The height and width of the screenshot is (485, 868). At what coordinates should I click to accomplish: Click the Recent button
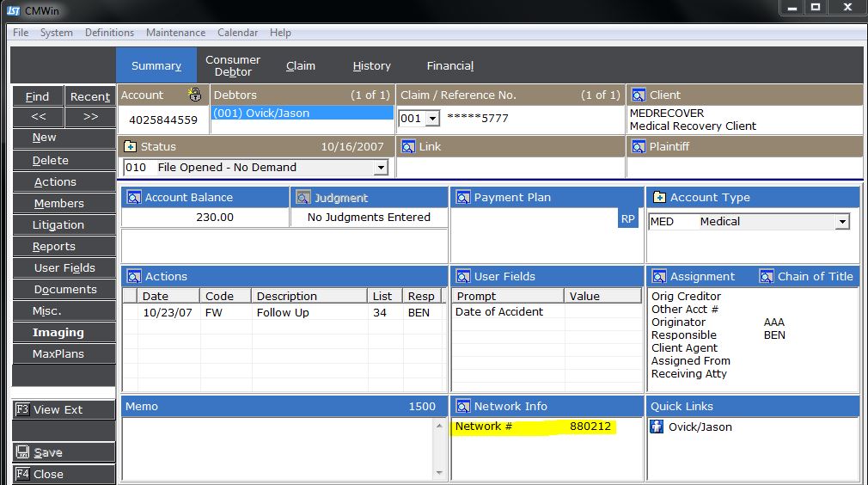pos(90,96)
